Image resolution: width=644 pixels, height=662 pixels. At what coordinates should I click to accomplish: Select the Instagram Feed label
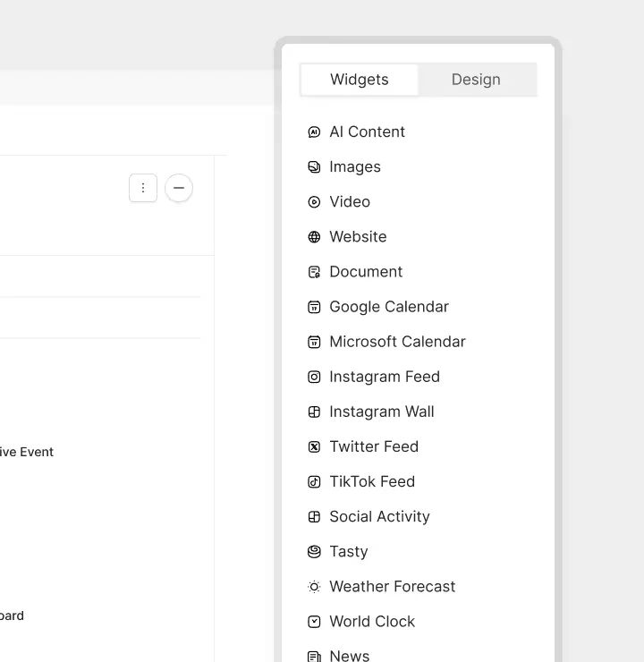coord(385,377)
